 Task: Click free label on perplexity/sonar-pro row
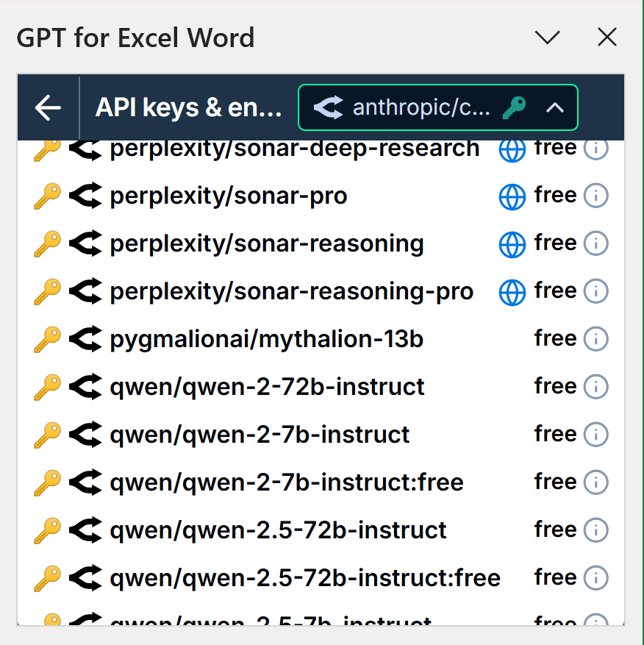555,194
